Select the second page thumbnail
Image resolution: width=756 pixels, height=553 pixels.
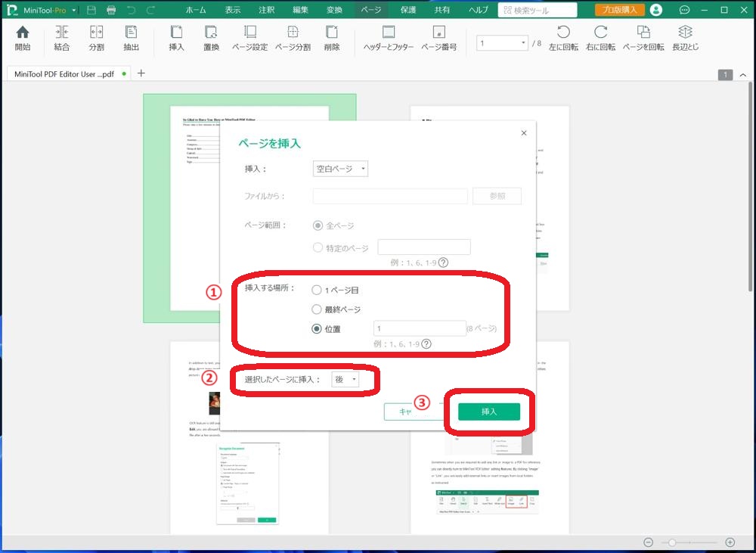pyautogui.click(x=489, y=209)
